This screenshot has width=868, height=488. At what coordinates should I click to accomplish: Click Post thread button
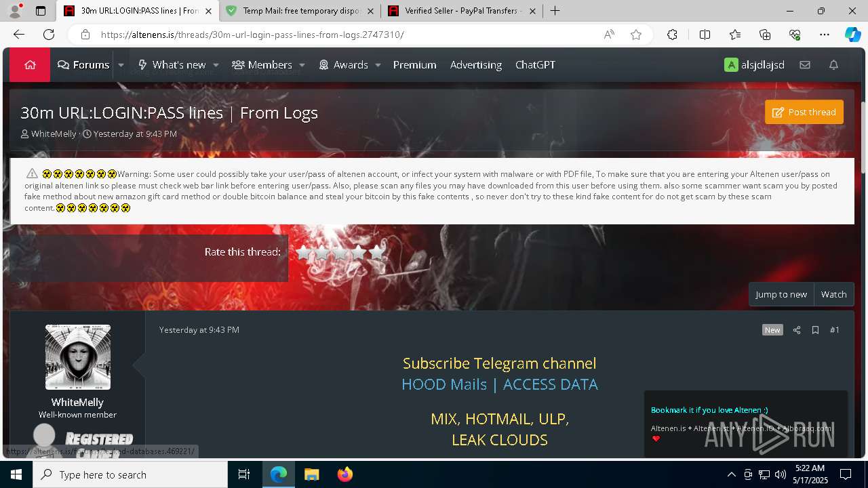click(804, 113)
